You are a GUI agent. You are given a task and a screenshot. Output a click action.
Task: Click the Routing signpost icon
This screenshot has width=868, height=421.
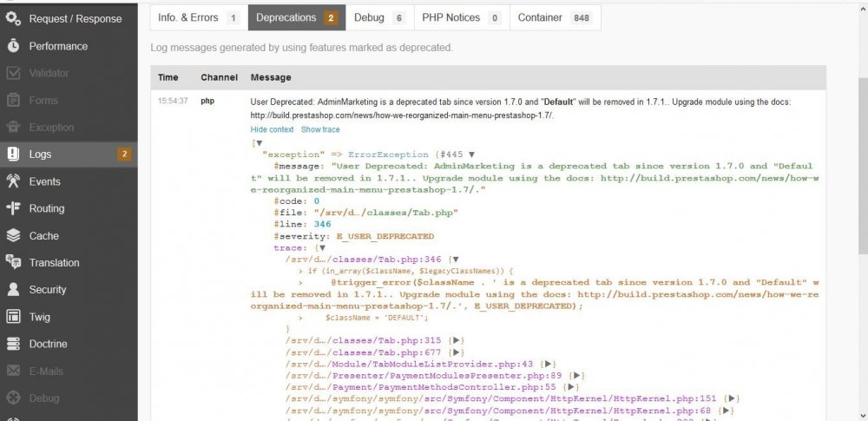click(13, 208)
